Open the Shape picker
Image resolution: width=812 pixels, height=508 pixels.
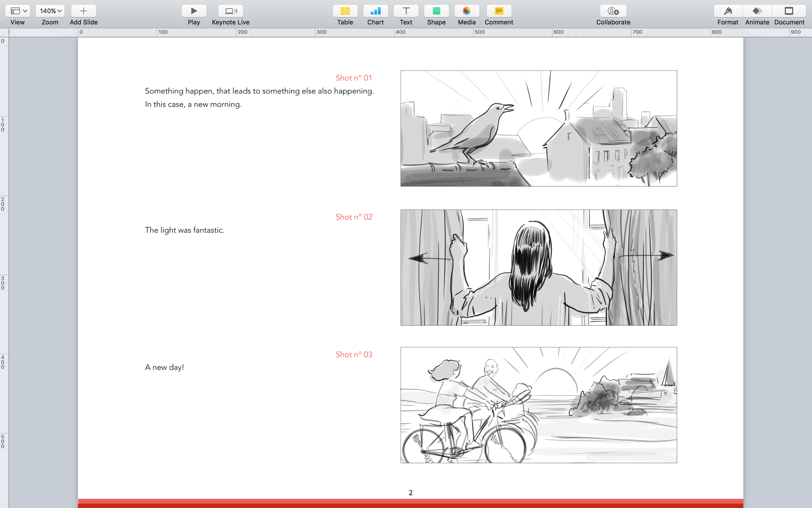(436, 11)
